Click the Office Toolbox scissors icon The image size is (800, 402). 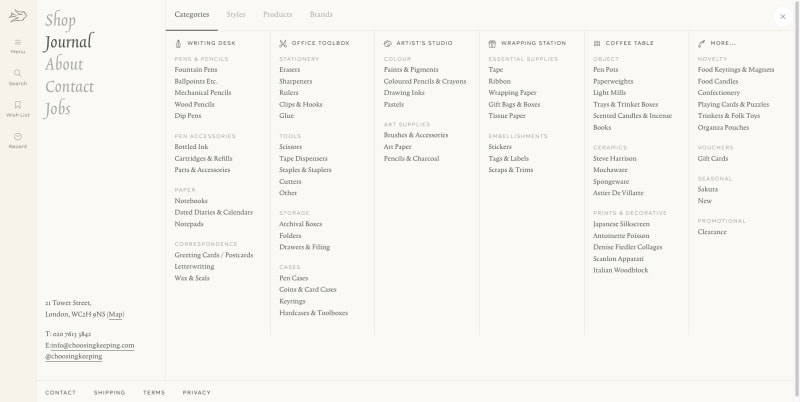pyautogui.click(x=283, y=43)
